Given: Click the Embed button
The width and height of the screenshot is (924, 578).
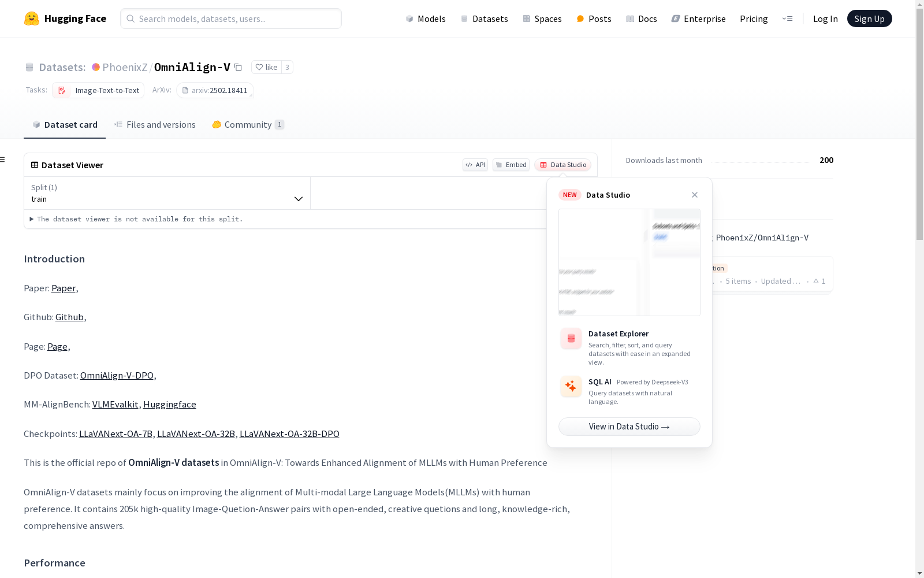Looking at the screenshot, I should coord(511,165).
